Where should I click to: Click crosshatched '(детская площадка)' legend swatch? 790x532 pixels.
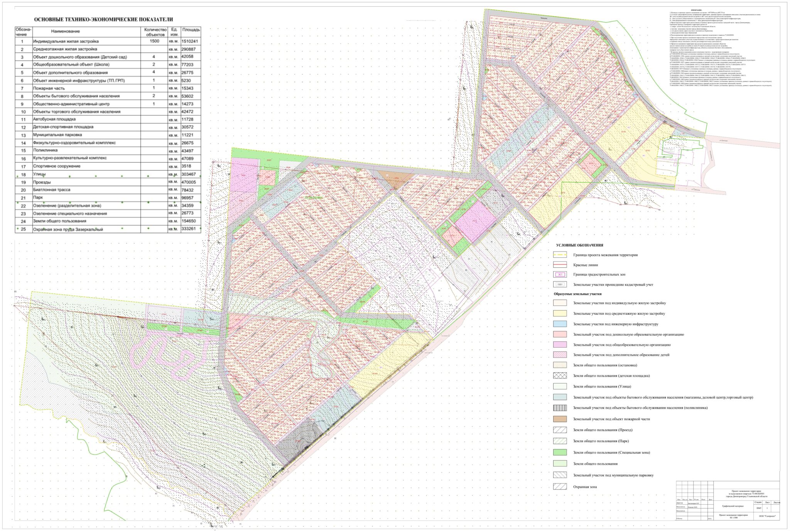click(560, 375)
